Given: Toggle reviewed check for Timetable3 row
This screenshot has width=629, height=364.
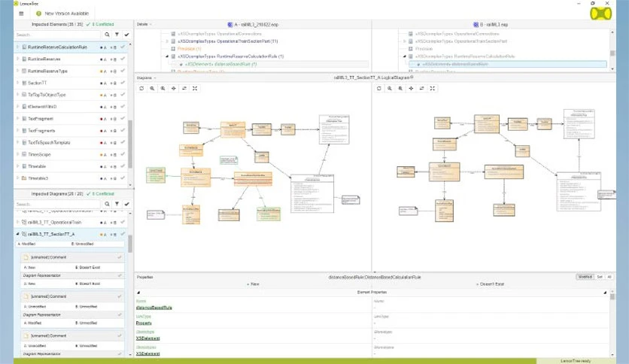Looking at the screenshot, I should point(123,178).
